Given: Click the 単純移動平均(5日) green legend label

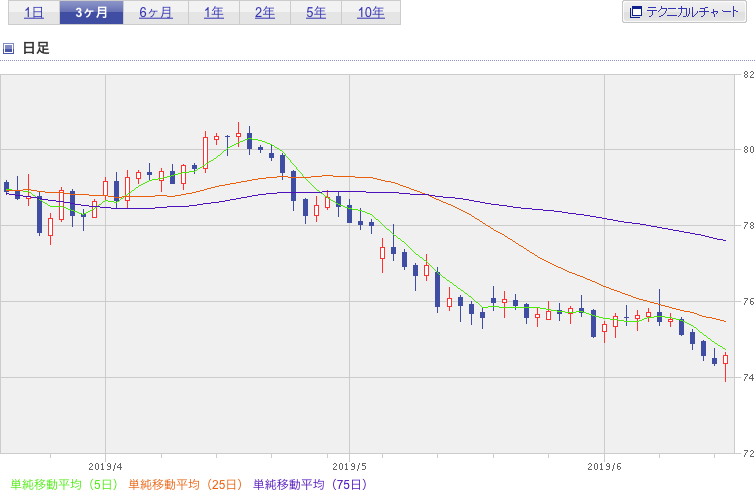Looking at the screenshot, I should point(64,484).
